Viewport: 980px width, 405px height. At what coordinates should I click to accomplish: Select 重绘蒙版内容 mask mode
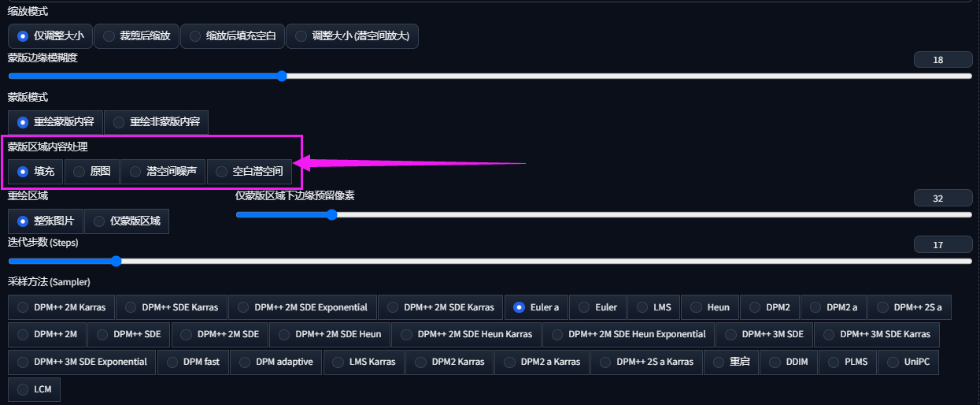(x=55, y=122)
